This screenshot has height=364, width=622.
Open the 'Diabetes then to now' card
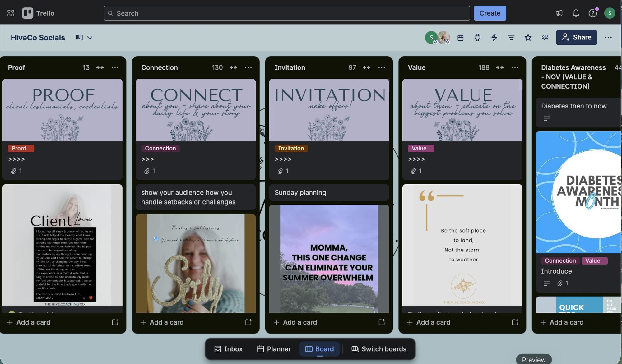578,112
